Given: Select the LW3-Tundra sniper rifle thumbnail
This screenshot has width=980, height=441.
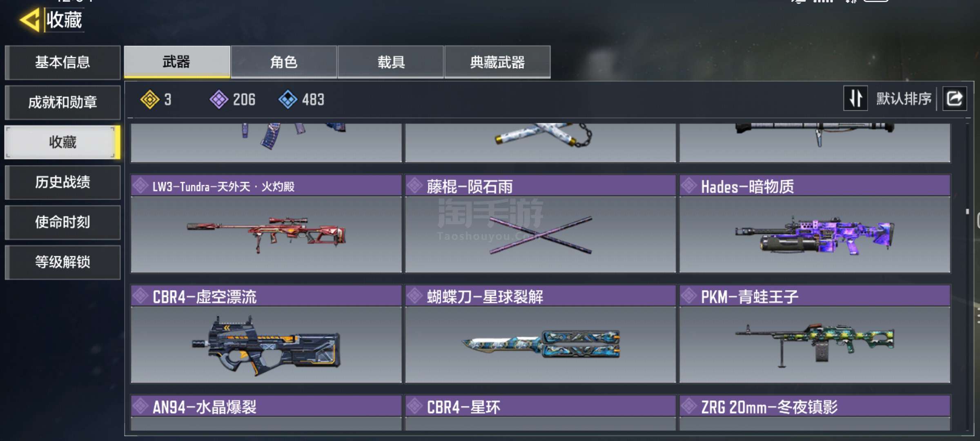Looking at the screenshot, I should (x=266, y=234).
